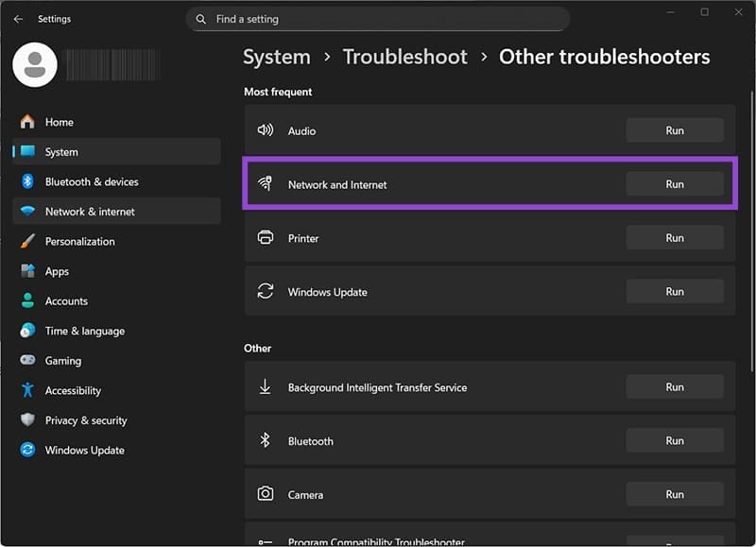The width and height of the screenshot is (756, 547).
Task: Click the Personalization paintbrush icon
Action: tap(27, 241)
